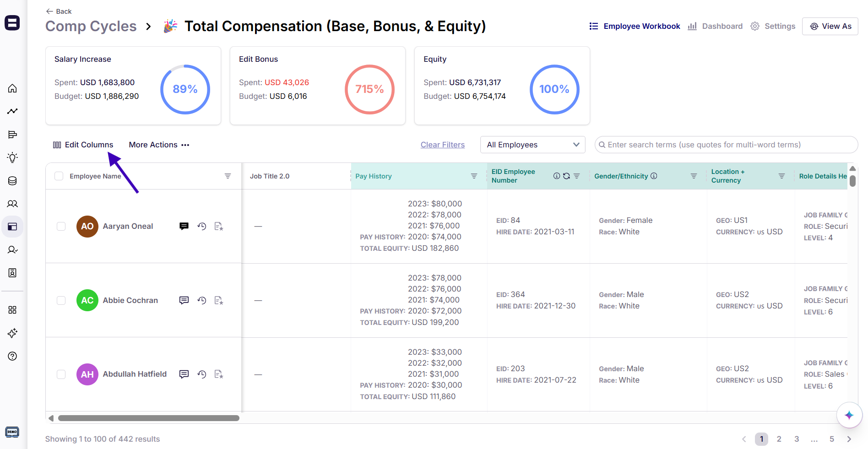The height and width of the screenshot is (449, 868).
Task: Click the lightbulb insights sidebar icon
Action: click(x=12, y=157)
